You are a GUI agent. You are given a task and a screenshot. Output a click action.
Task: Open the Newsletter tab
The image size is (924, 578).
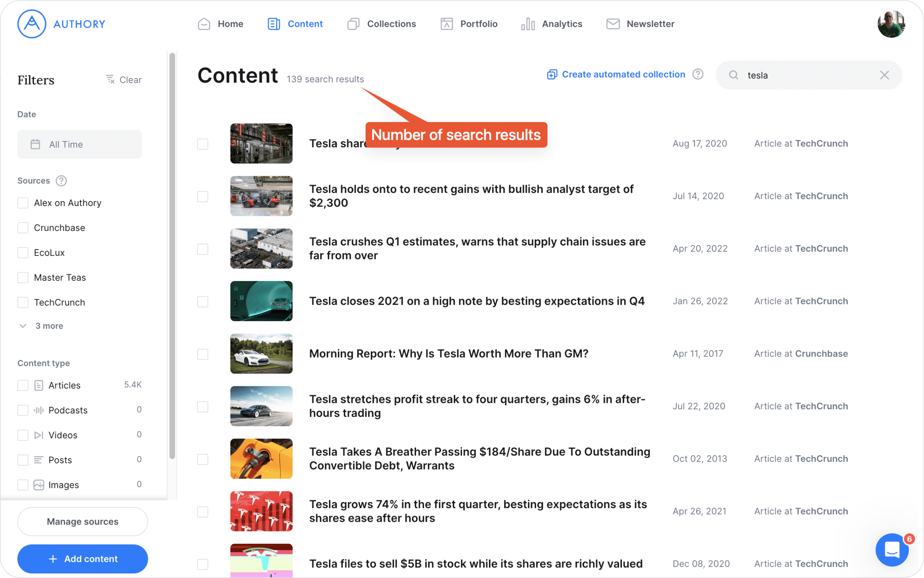640,24
